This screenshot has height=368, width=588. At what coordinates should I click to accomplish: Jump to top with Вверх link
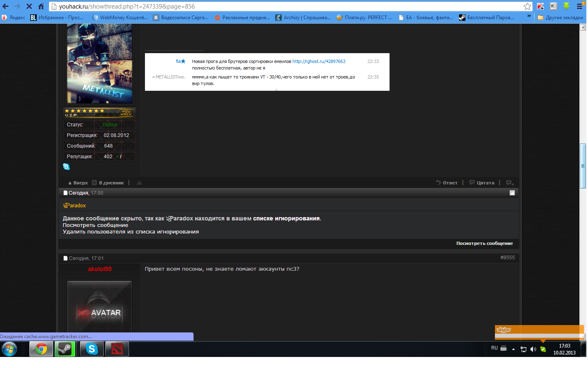78,183
